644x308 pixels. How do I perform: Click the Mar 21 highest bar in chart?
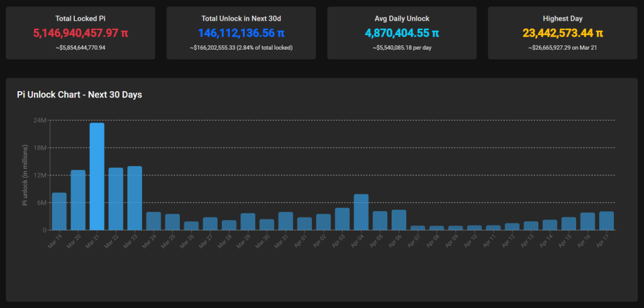tap(97, 176)
